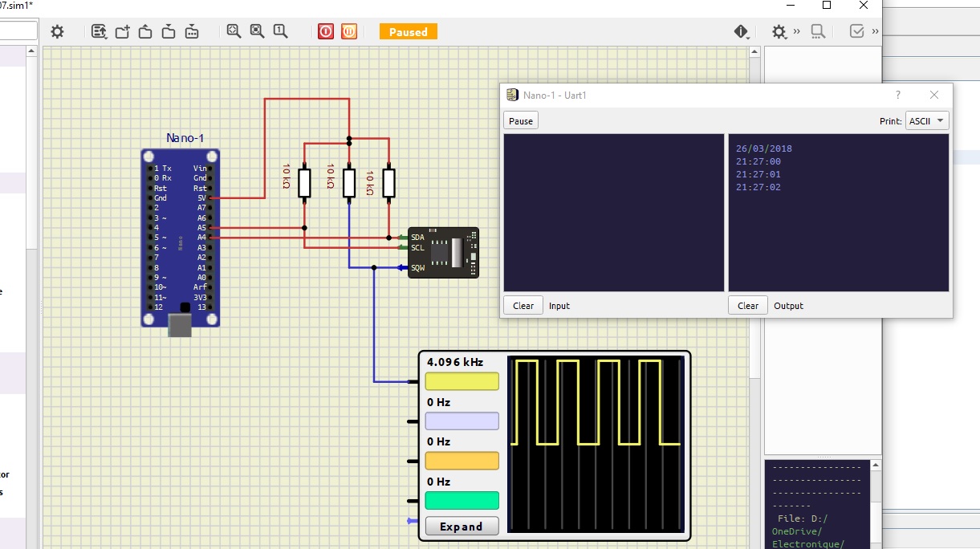
Task: Open the Print ASCII dropdown
Action: tap(927, 120)
